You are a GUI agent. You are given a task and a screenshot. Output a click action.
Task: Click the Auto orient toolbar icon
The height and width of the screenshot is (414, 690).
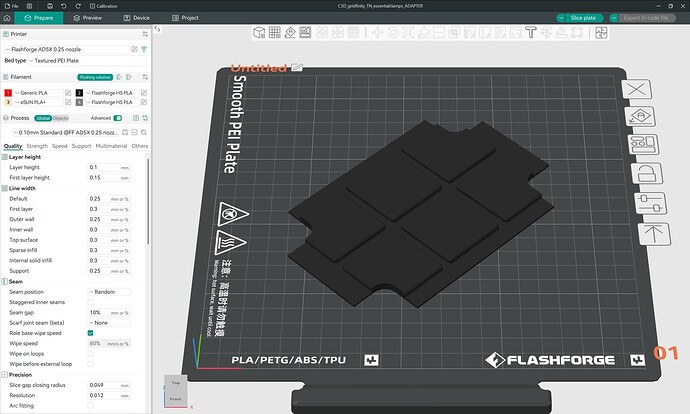click(x=290, y=33)
